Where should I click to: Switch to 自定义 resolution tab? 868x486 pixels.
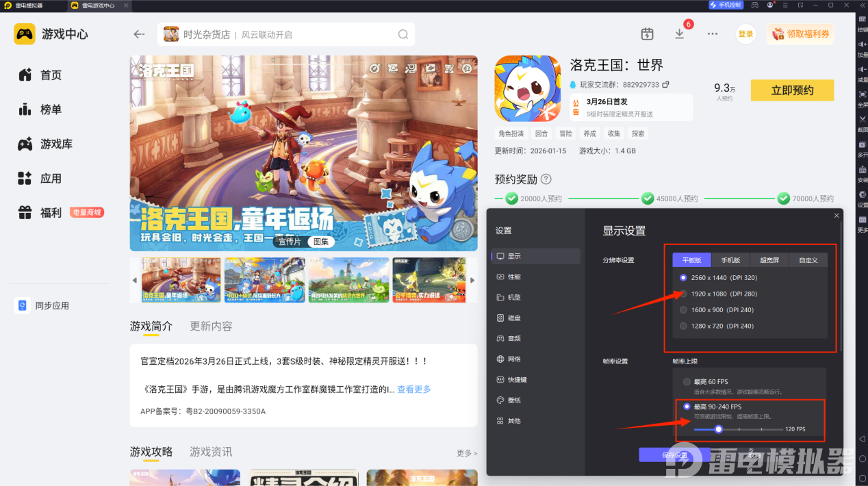[808, 260]
